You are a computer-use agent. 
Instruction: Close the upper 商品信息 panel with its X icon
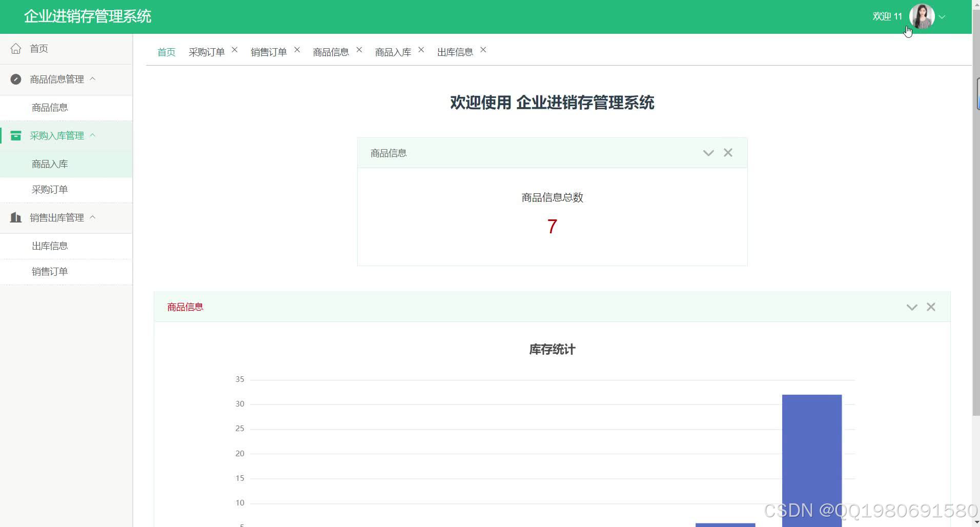pyautogui.click(x=728, y=153)
